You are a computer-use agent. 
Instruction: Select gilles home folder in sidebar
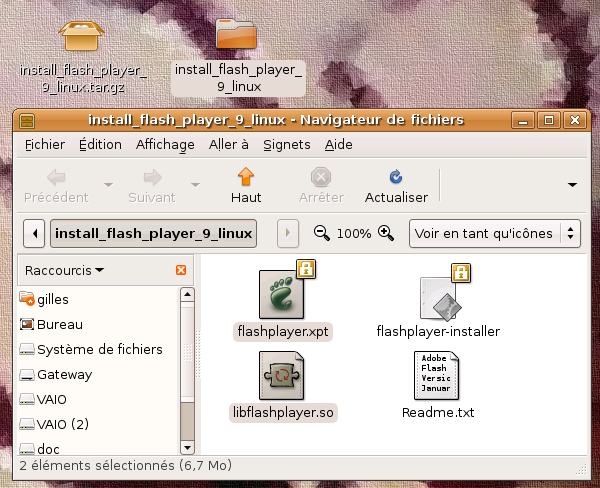[44, 299]
